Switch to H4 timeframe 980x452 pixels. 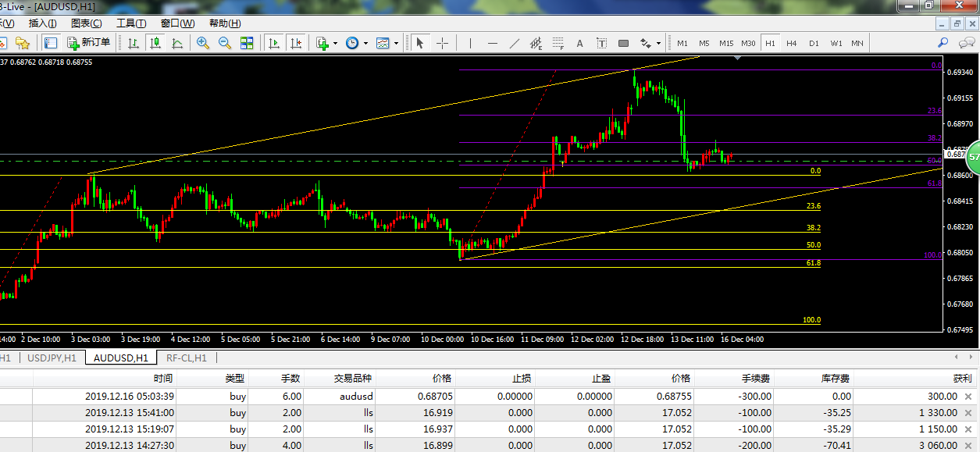click(x=792, y=43)
